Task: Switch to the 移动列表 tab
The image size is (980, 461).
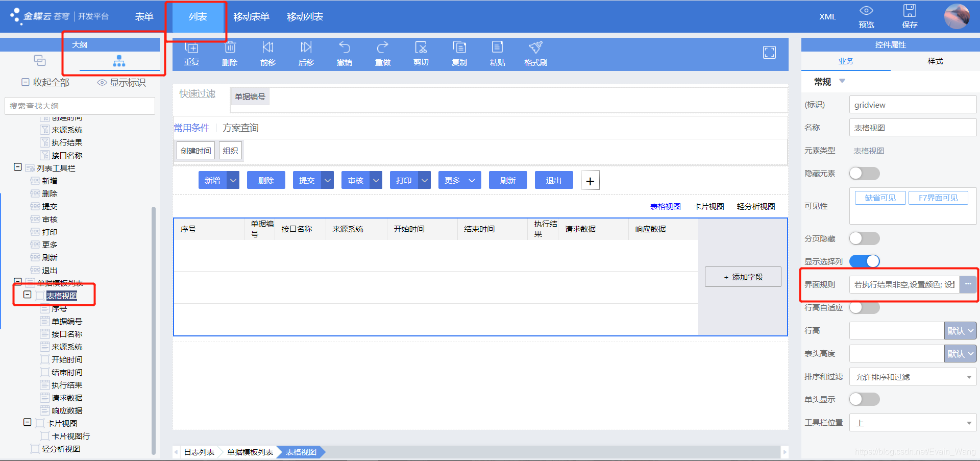Action: (305, 17)
